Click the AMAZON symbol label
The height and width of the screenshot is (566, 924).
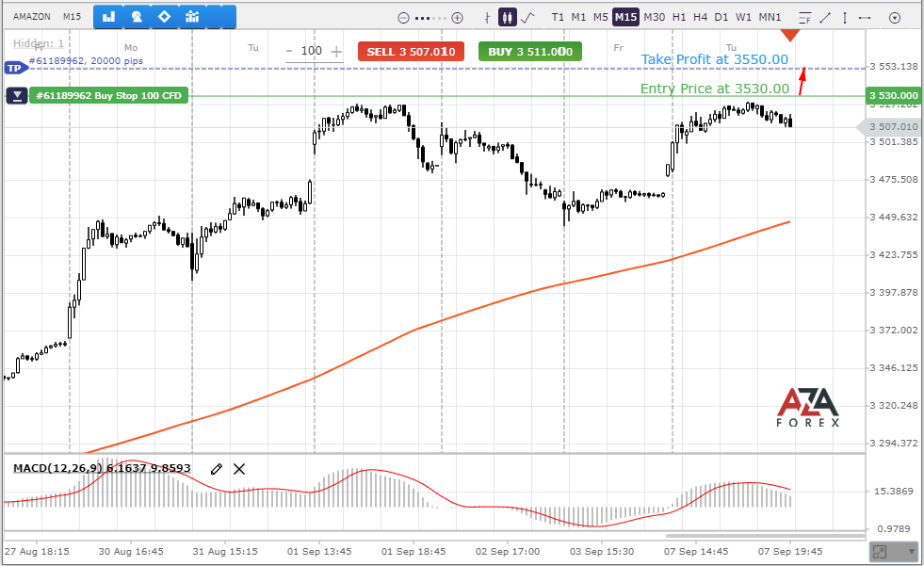point(32,17)
